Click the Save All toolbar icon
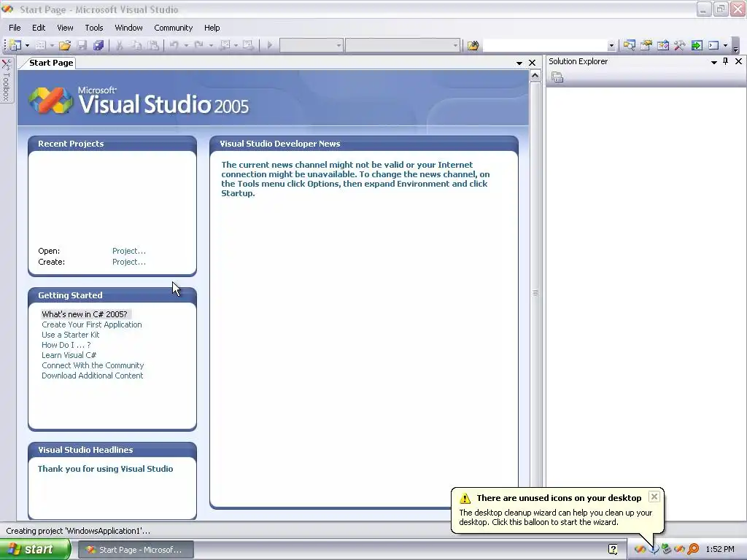Viewport: 747px width, 560px height. click(x=98, y=45)
